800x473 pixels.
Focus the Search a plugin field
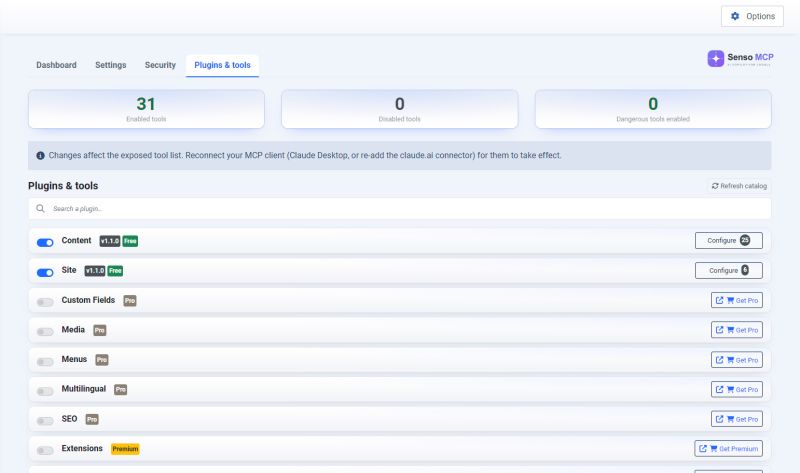(x=399, y=209)
